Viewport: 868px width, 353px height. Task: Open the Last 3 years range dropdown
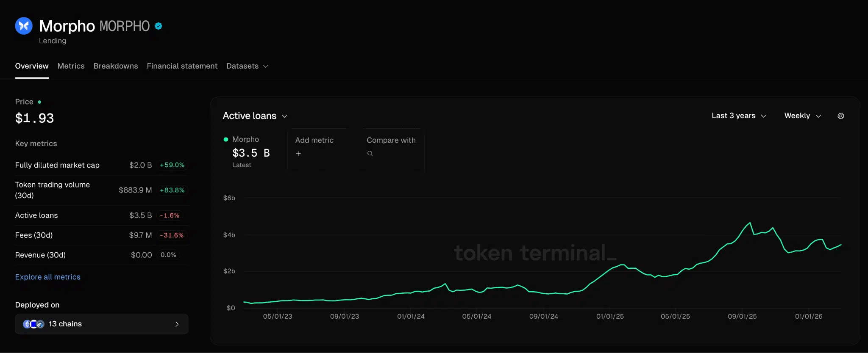[739, 116]
